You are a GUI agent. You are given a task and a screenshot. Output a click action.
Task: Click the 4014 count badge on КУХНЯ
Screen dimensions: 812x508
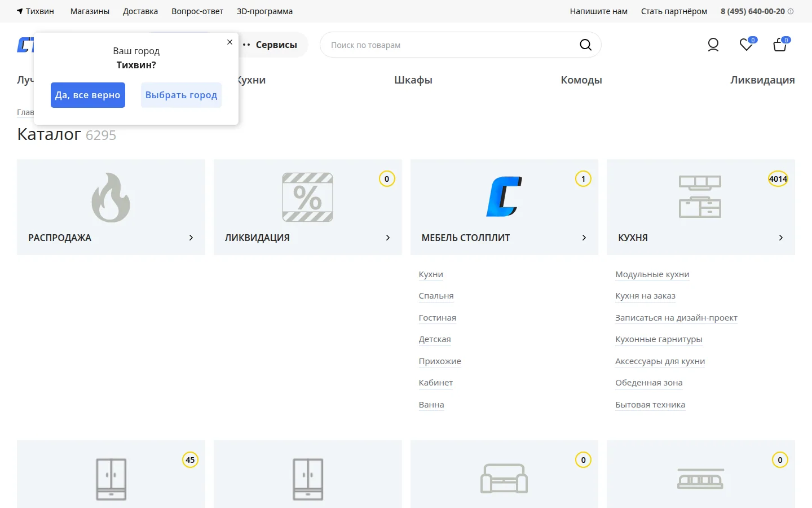778,179
